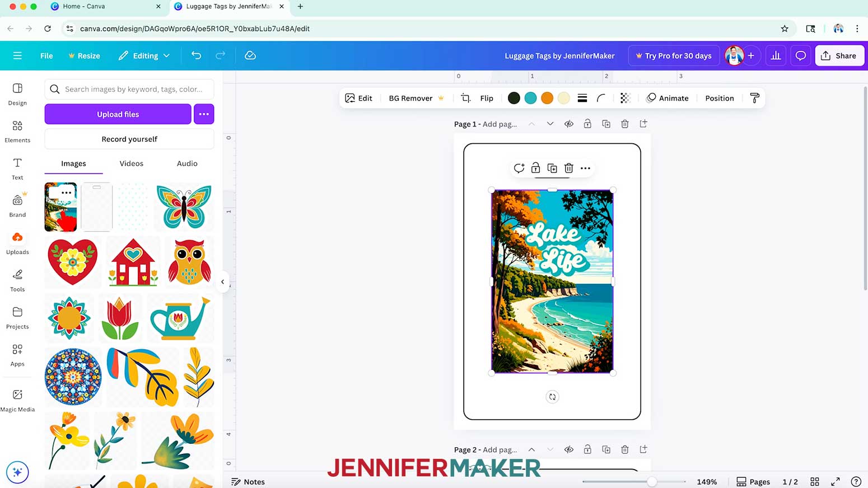Switch to the Images tab
This screenshot has height=488, width=868.
pos(73,163)
